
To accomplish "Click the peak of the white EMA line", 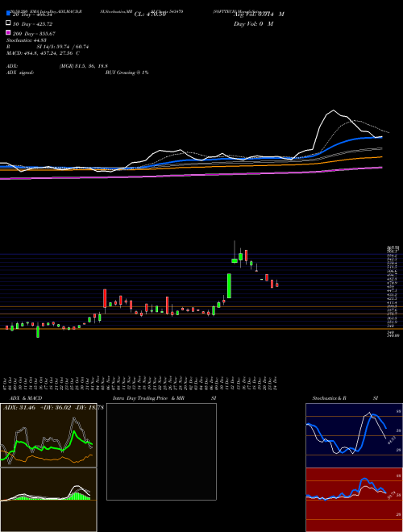I will click(334, 110).
